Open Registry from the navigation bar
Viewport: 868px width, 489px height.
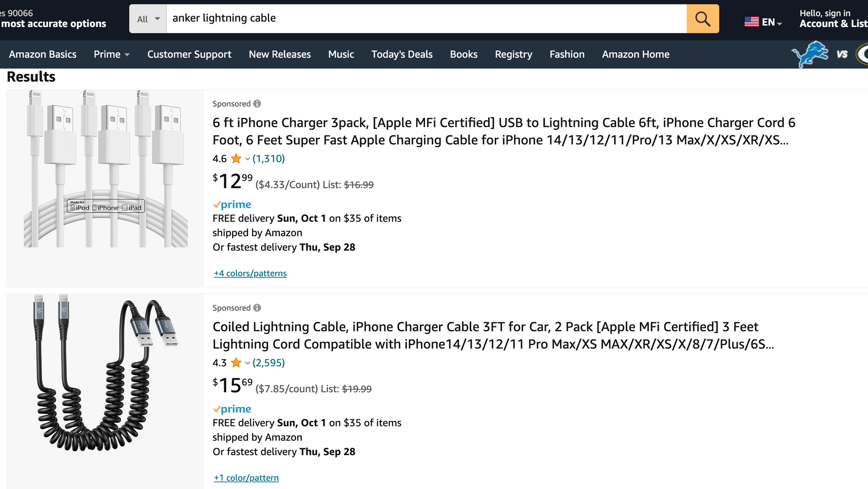click(513, 54)
